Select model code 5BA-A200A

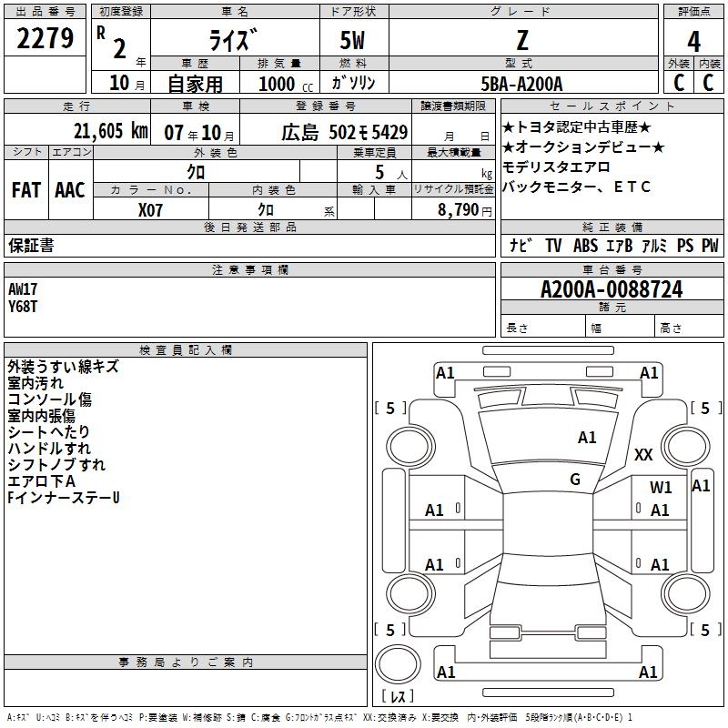521,84
